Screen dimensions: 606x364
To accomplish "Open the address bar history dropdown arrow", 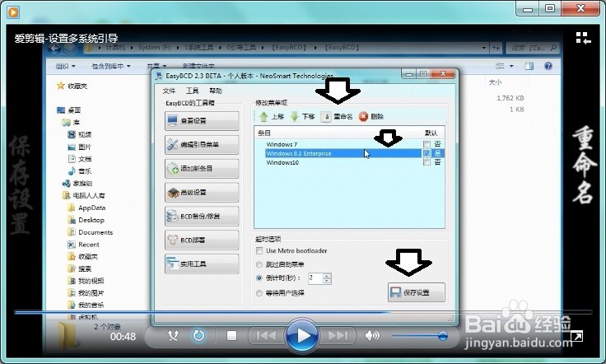I will pyautogui.click(x=484, y=48).
